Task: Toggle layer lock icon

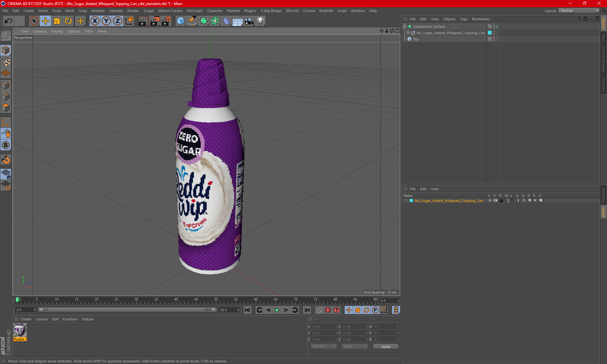Action: click(x=512, y=201)
